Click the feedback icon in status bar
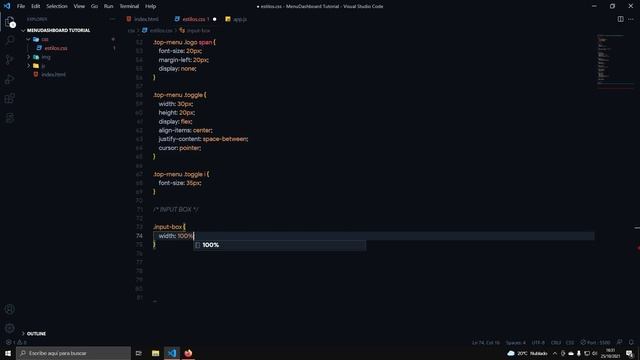 point(620,342)
